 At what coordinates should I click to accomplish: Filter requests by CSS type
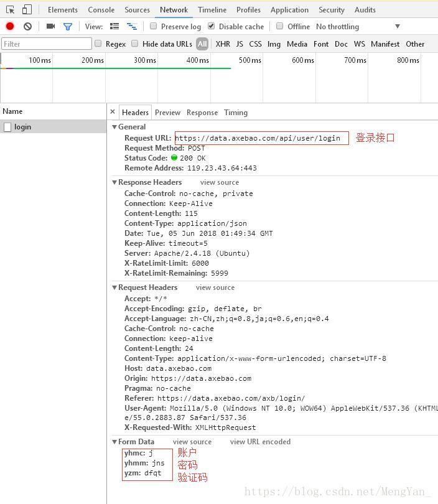pos(256,44)
